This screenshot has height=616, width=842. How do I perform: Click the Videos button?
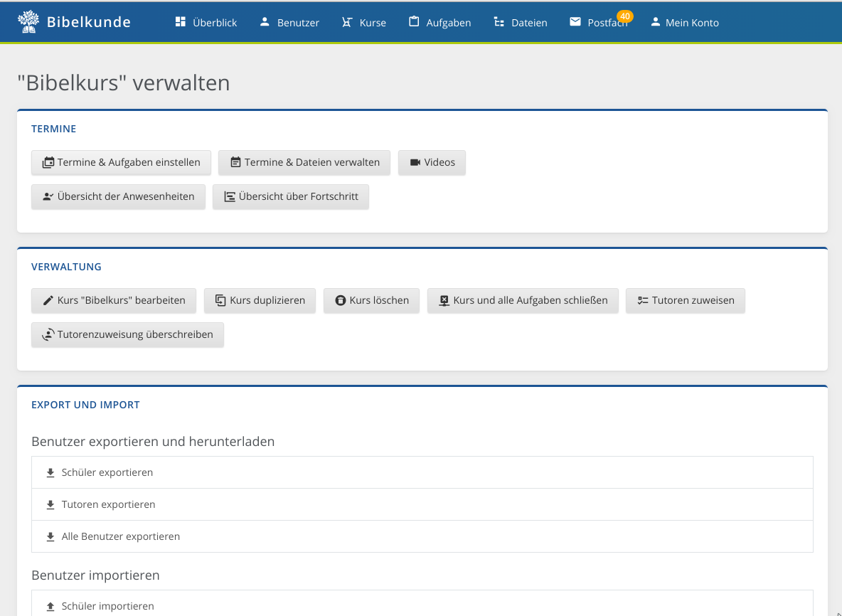[x=432, y=163]
